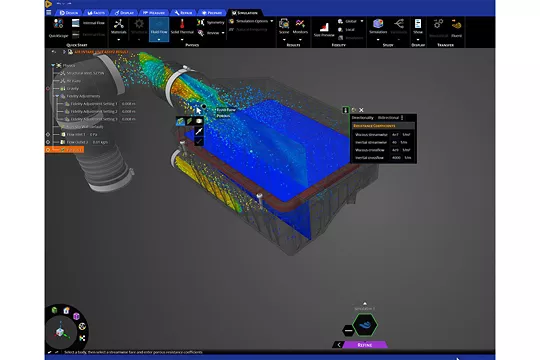Click the Viscous streamwise coefficient field

point(395,135)
